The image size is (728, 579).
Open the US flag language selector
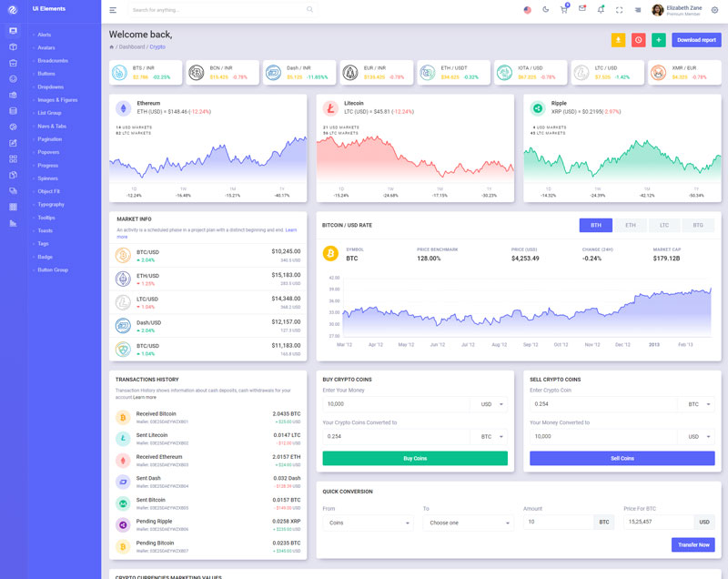pos(527,10)
